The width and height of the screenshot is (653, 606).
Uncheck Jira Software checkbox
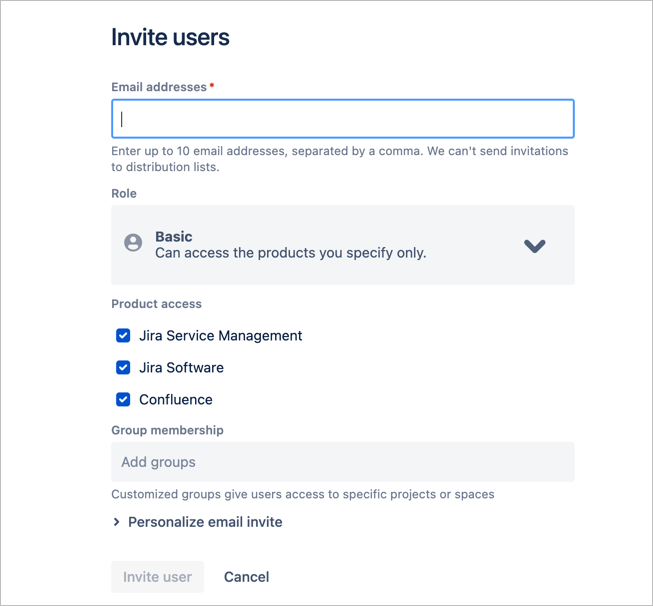tap(123, 367)
